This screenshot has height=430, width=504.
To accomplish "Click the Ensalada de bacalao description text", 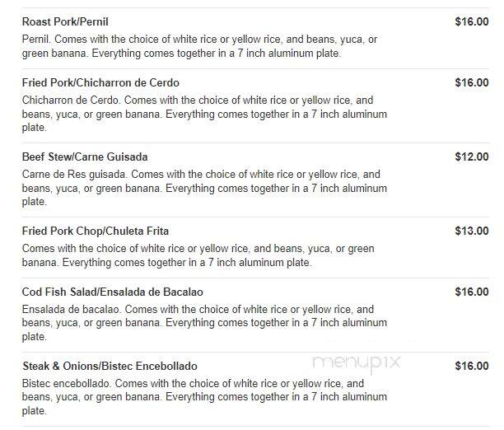I will (x=204, y=323).
